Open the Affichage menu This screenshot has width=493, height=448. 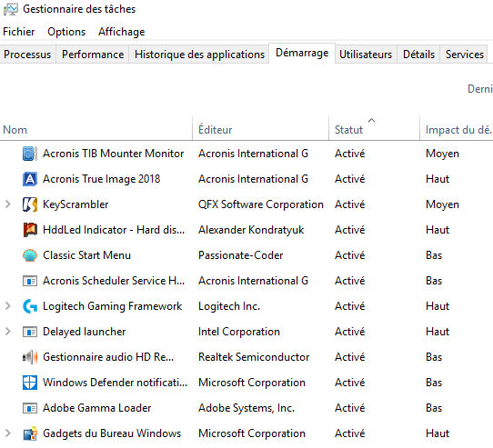(121, 32)
